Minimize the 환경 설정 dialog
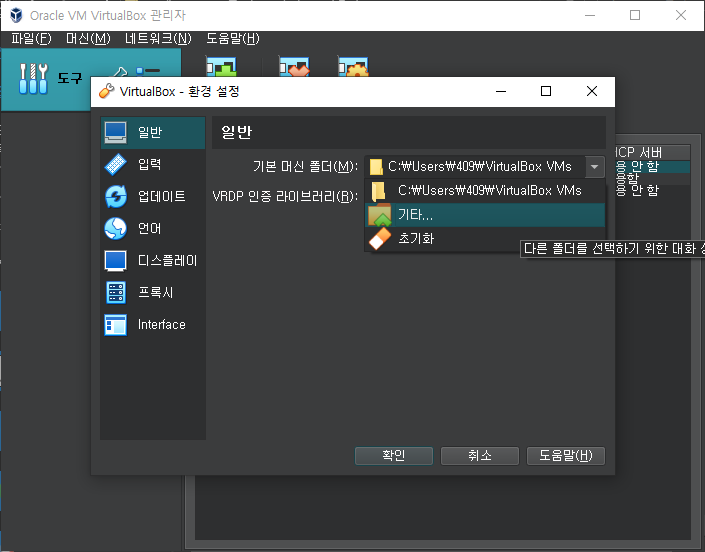The image size is (705, 552). pyautogui.click(x=501, y=91)
